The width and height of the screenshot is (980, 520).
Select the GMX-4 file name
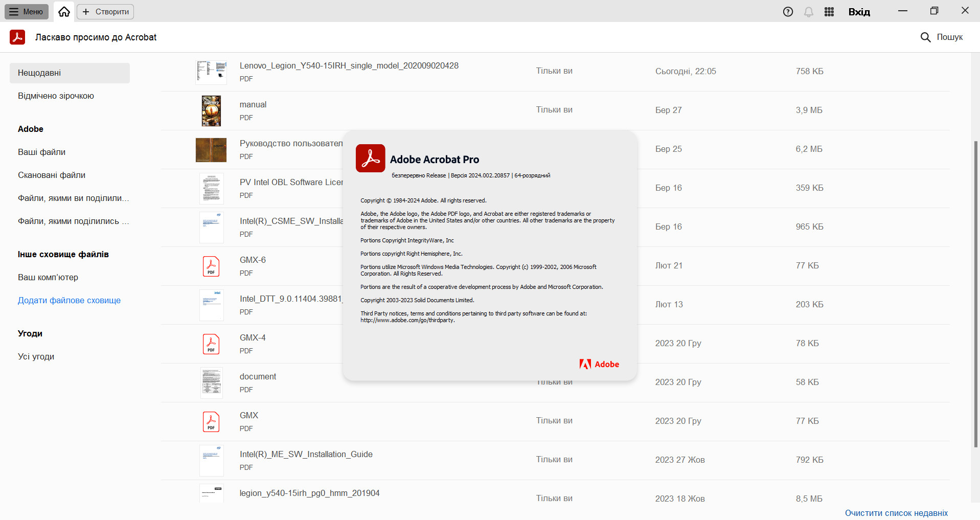253,338
